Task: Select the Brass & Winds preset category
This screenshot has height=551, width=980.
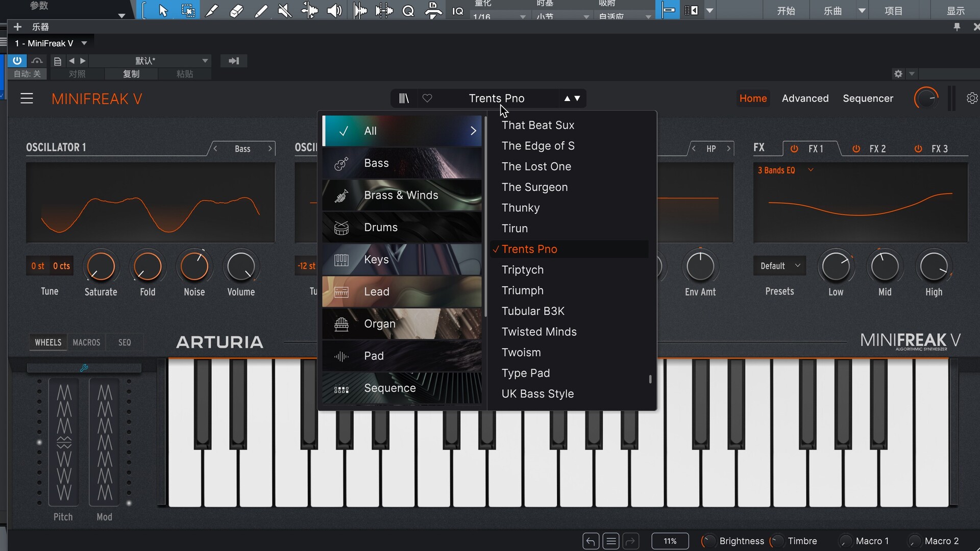Action: [402, 195]
